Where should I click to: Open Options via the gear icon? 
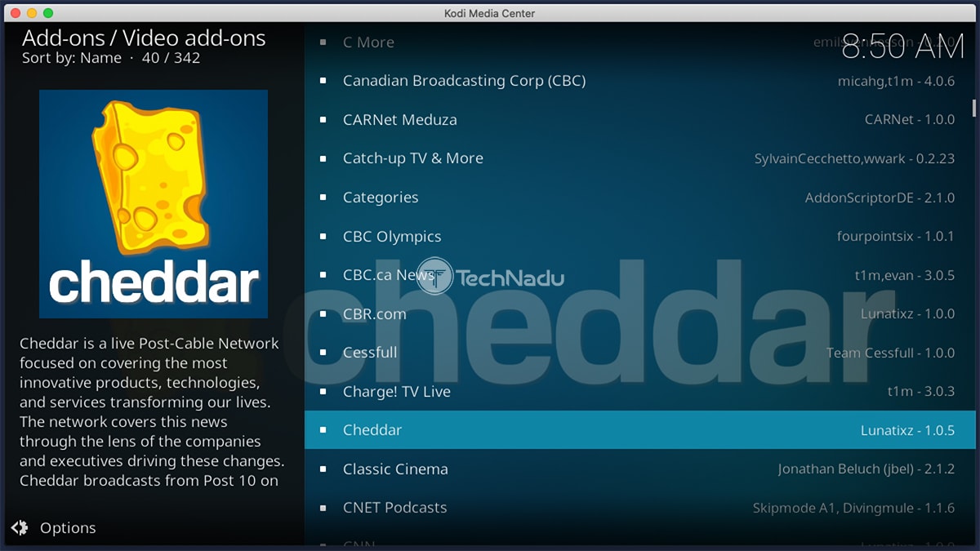pos(20,527)
